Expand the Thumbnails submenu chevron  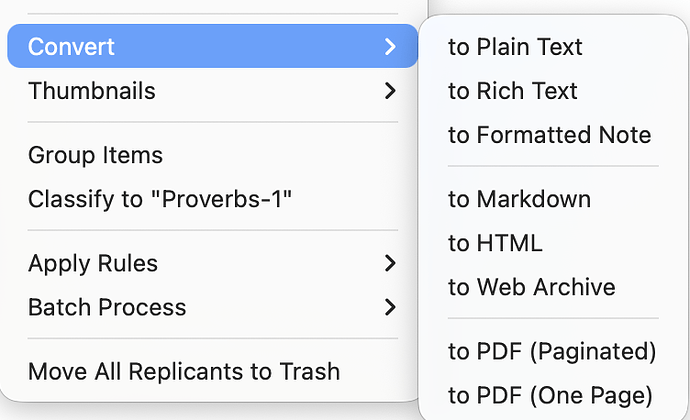pyautogui.click(x=390, y=91)
